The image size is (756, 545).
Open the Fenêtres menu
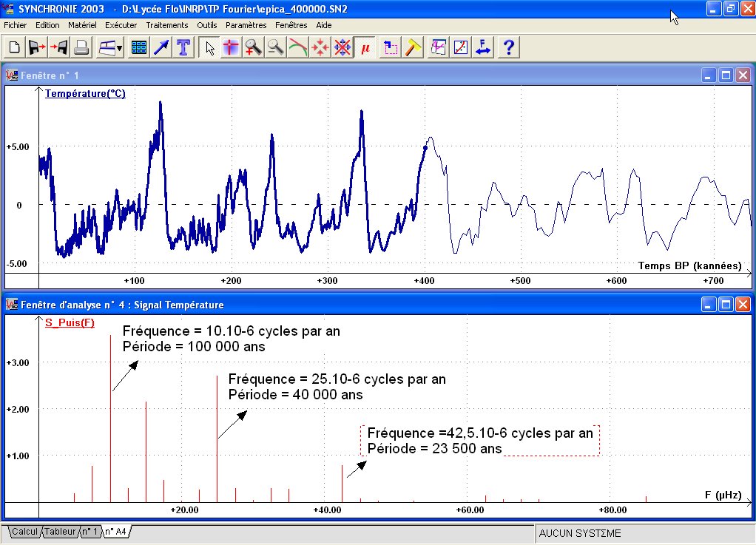[291, 25]
